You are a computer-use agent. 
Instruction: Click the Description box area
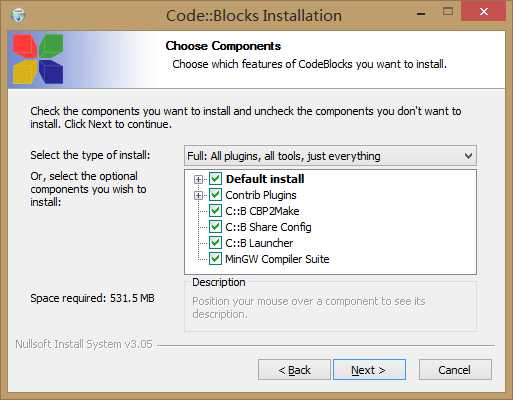(x=331, y=305)
